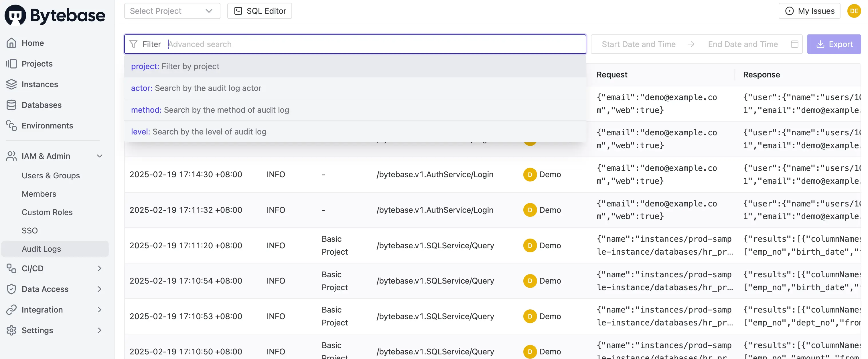This screenshot has width=868, height=359.
Task: Click the SQL Editor icon button
Action: pyautogui.click(x=238, y=11)
